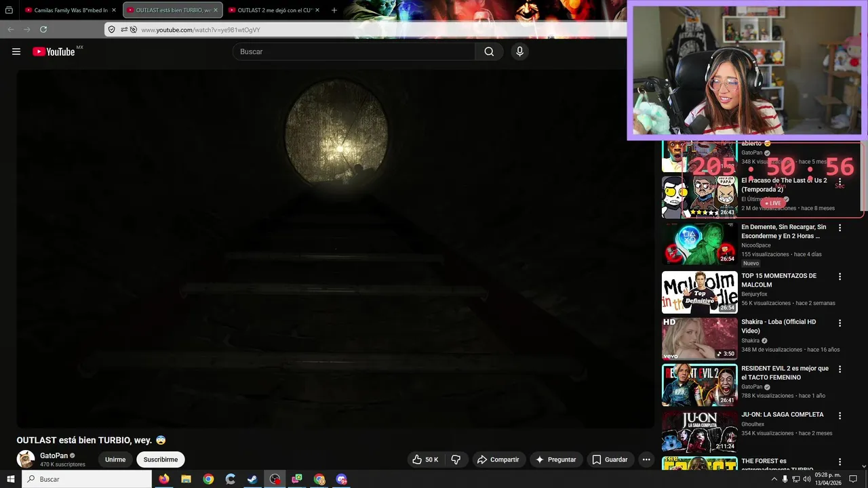Open options for RESIDENT EVIL 2 video
Screen dimensions: 868x488
coord(840,369)
